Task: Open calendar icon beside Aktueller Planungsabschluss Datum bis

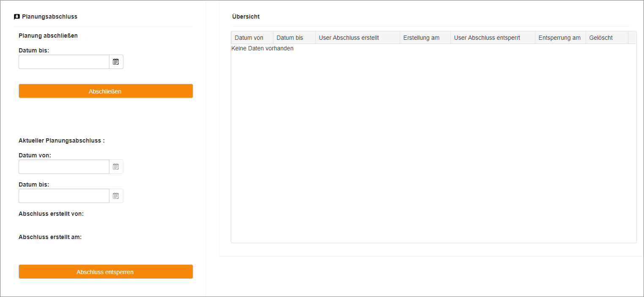Action: [116, 196]
